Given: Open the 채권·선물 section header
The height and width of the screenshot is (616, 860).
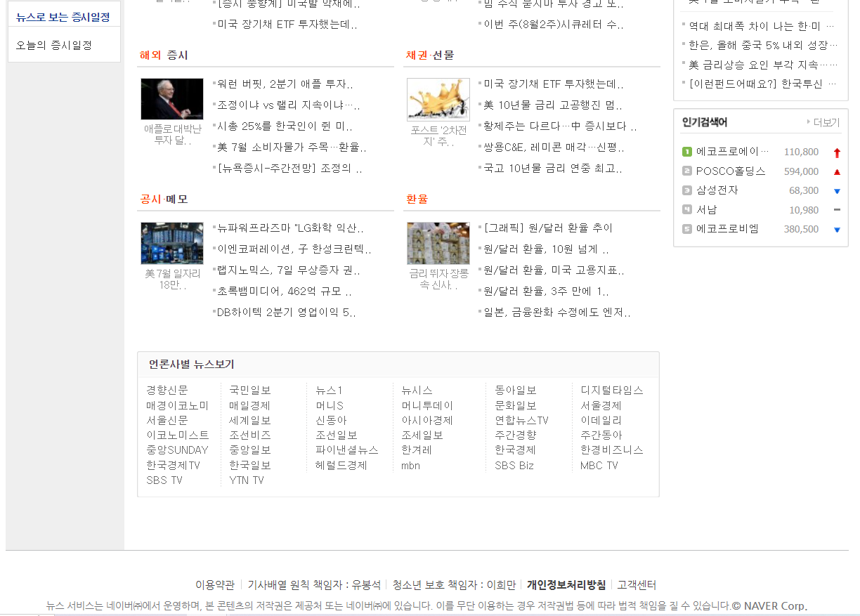Looking at the screenshot, I should click(x=428, y=55).
